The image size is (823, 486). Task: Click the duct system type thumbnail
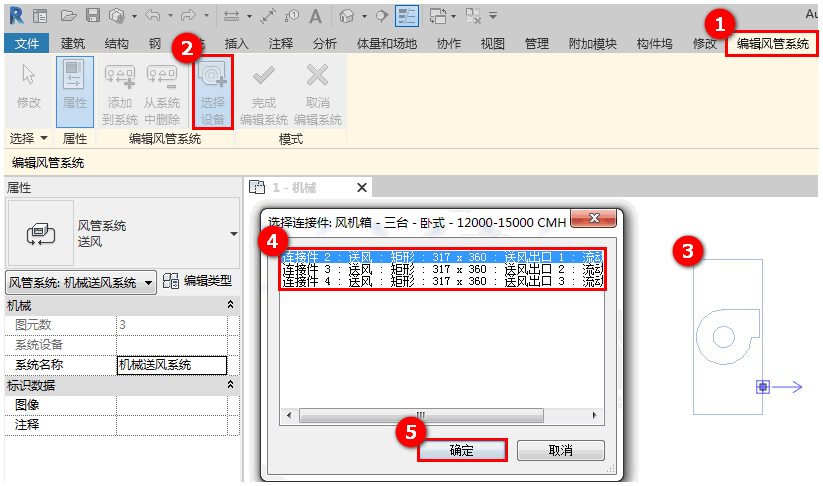(x=40, y=233)
